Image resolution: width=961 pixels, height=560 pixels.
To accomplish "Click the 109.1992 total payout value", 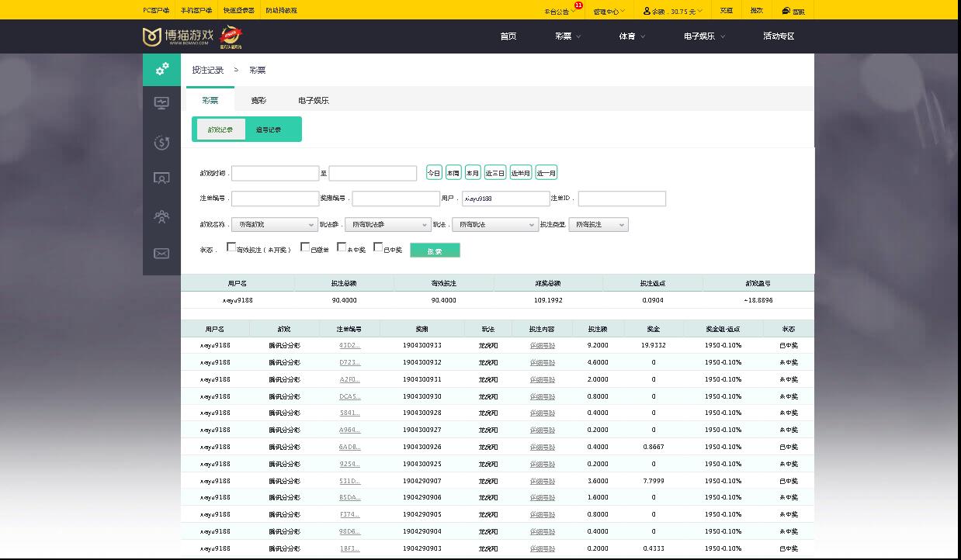I will coord(548,300).
